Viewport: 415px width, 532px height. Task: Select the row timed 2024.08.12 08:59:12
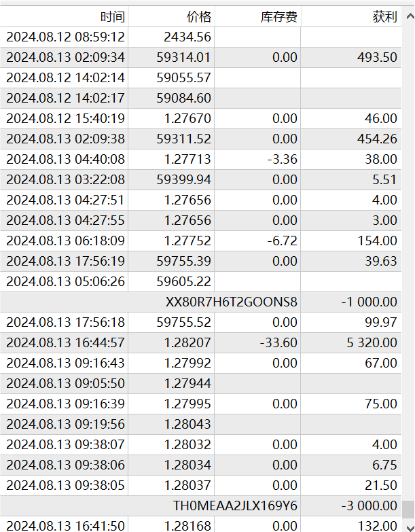tap(65, 37)
